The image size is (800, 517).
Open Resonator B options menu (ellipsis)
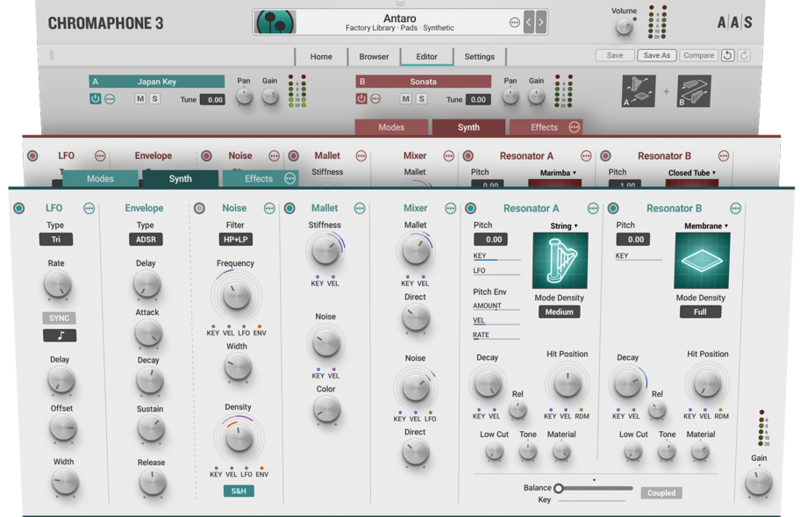[736, 208]
